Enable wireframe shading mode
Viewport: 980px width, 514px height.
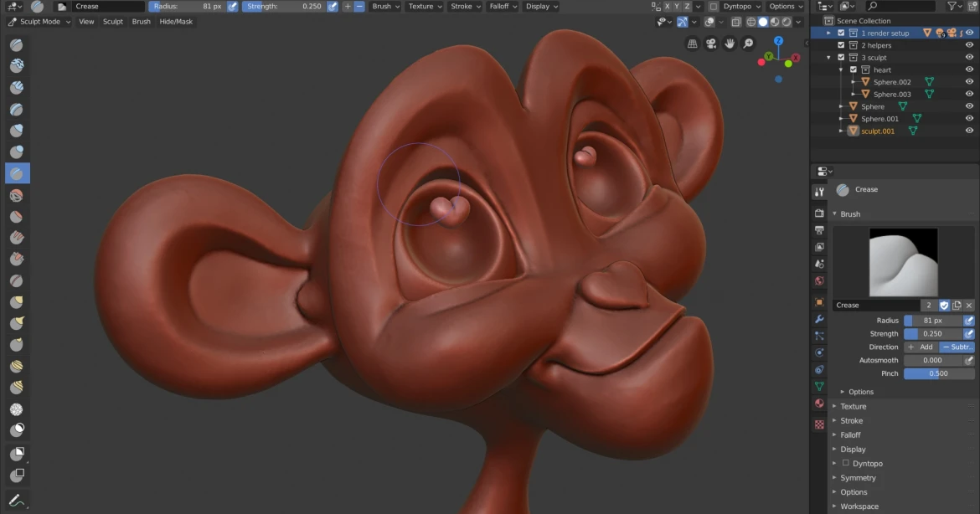click(x=751, y=22)
